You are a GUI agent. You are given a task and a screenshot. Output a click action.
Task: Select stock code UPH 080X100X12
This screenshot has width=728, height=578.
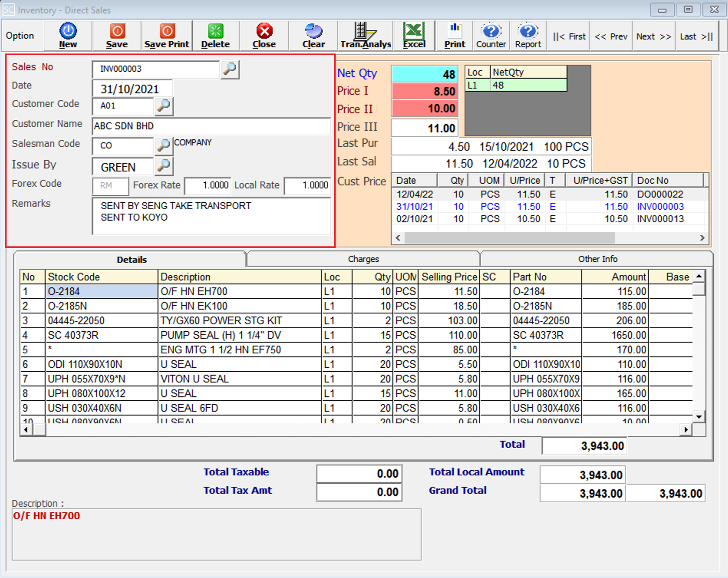tap(102, 393)
